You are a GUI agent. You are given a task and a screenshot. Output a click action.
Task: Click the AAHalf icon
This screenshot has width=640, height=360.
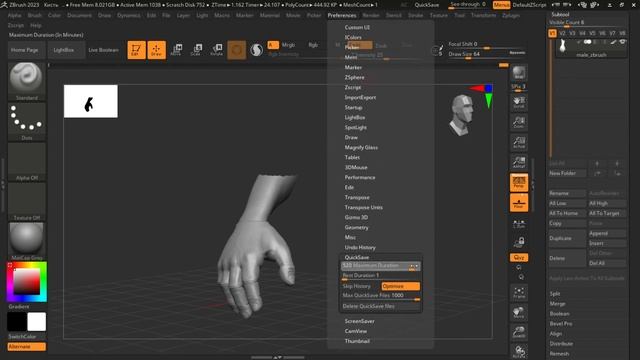point(519,162)
